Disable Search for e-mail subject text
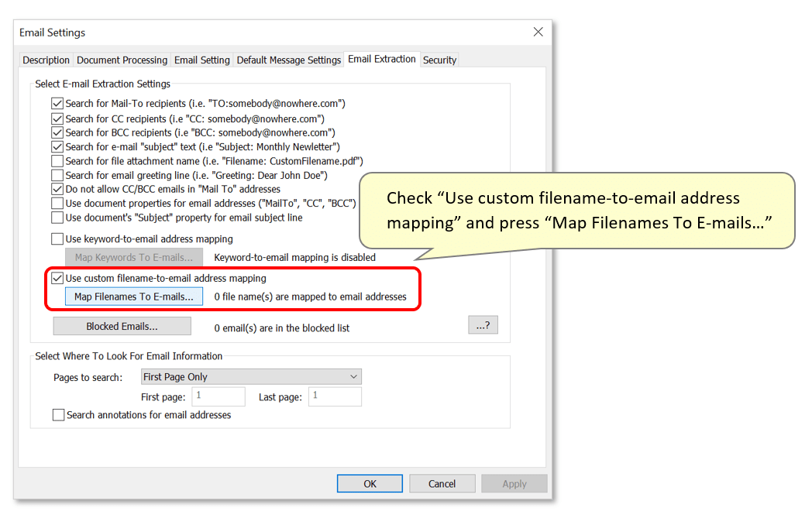The height and width of the screenshot is (518, 812). tap(57, 147)
